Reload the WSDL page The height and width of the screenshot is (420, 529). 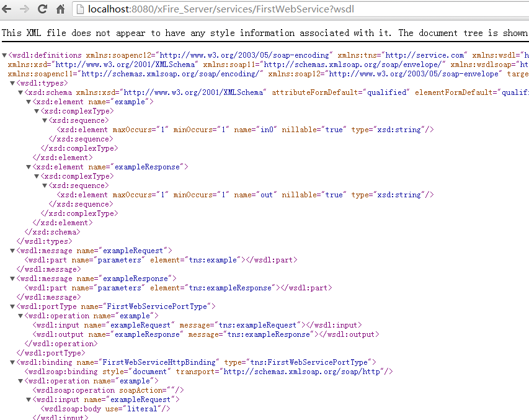pos(42,9)
